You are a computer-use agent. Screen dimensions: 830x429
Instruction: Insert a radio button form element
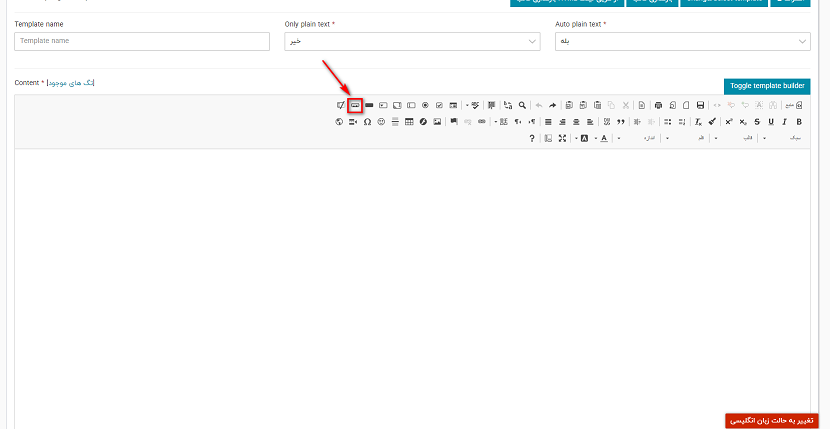(x=425, y=105)
